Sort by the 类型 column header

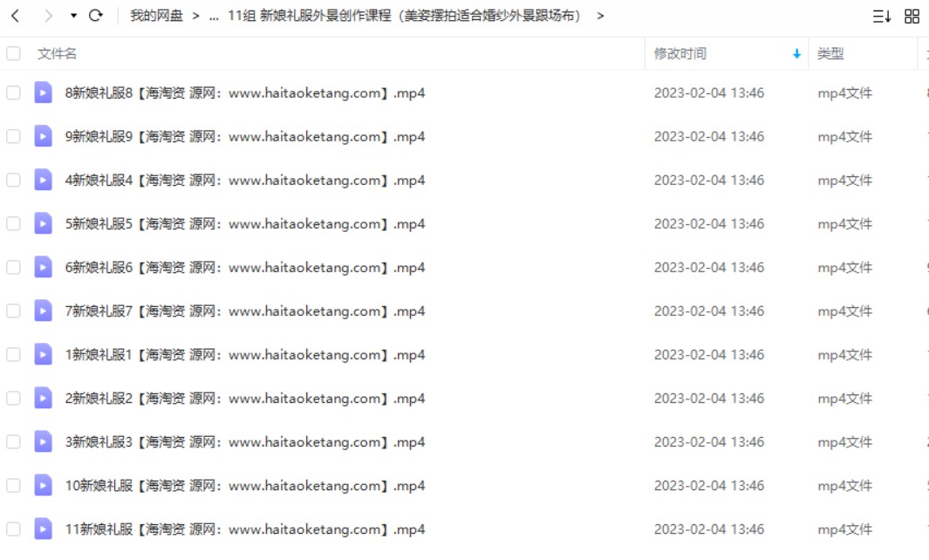tap(830, 54)
